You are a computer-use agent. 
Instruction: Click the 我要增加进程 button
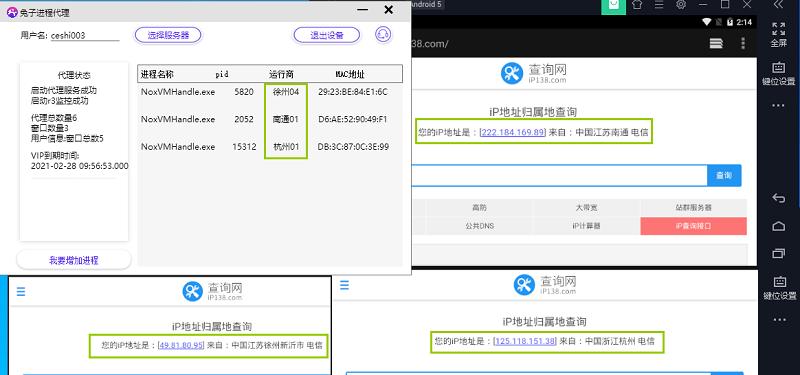tap(73, 260)
